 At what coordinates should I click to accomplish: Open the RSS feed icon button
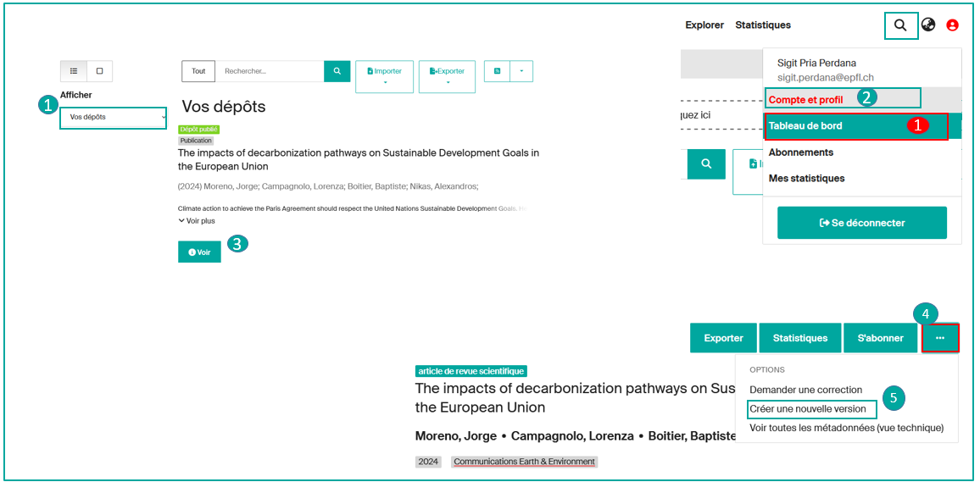coord(497,71)
